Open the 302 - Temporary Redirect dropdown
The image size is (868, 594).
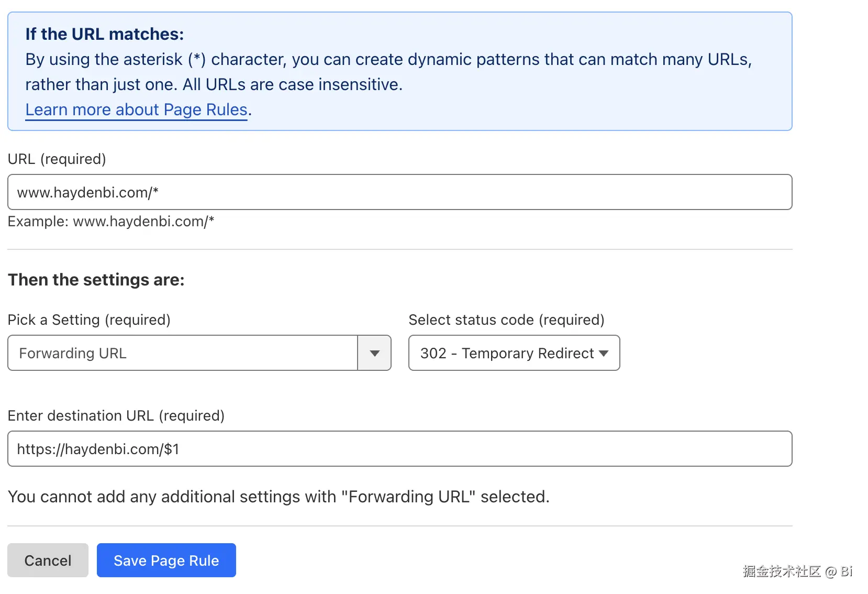point(507,353)
